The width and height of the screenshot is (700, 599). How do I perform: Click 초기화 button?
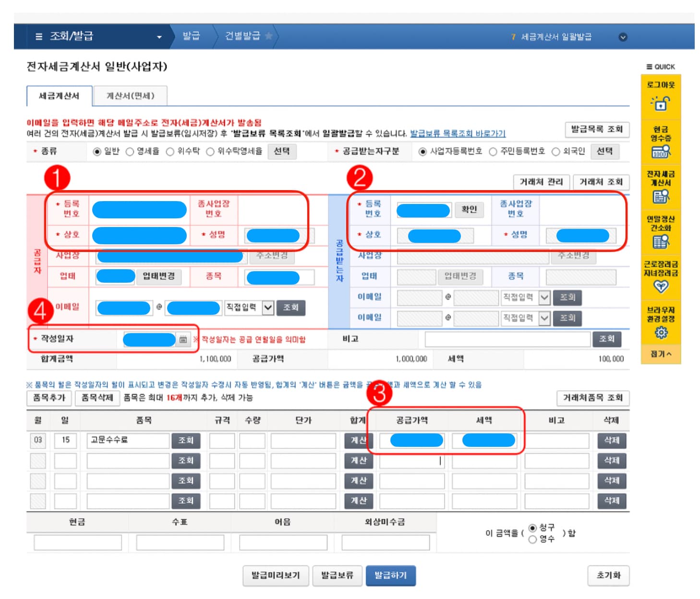608,575
